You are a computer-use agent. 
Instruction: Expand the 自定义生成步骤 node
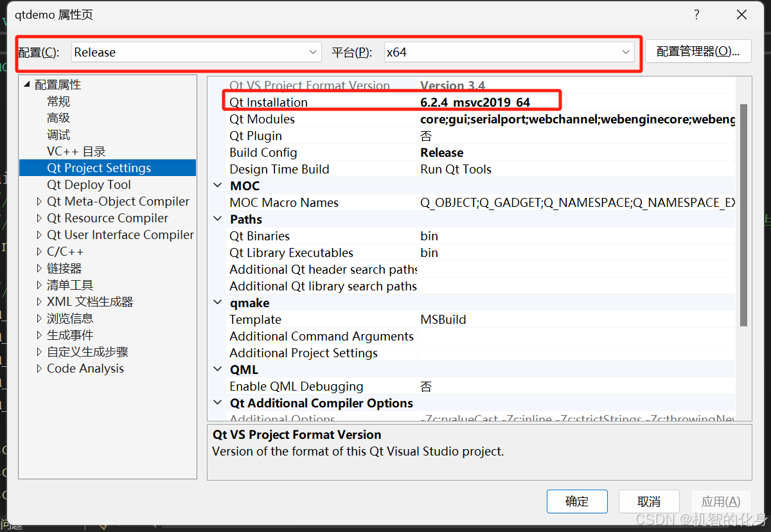[x=40, y=352]
